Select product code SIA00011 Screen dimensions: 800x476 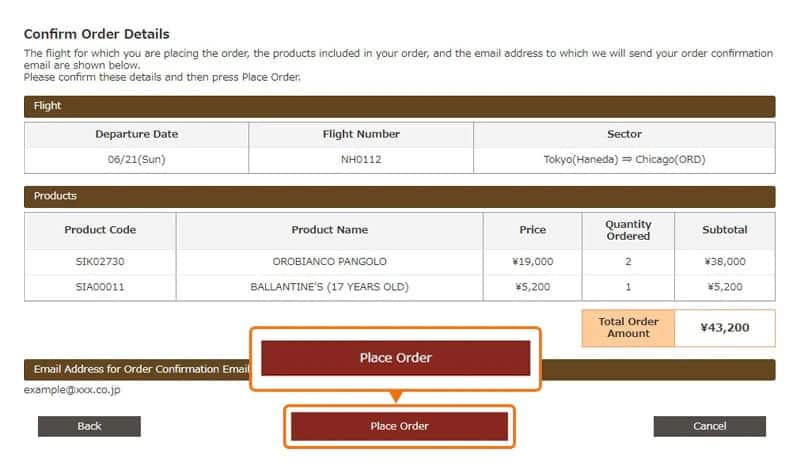coord(100,287)
